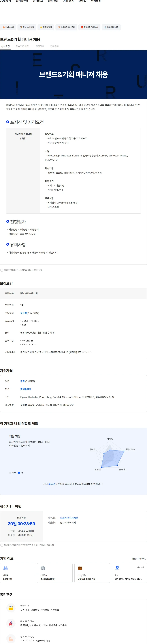This screenshot has height=644, width=147.
Task: Click the 브랜드&기획 매니저 채용 banner image
Action: coord(73,75)
